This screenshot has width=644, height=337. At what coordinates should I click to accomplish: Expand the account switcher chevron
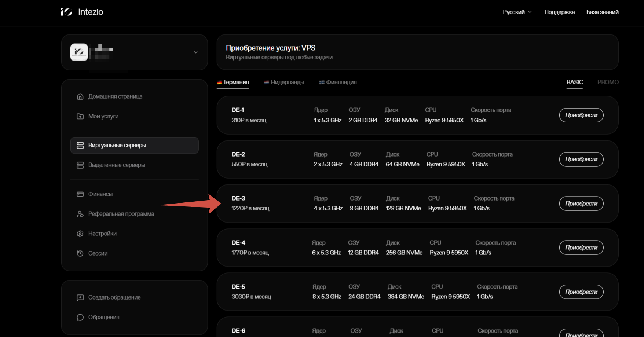[x=196, y=52]
